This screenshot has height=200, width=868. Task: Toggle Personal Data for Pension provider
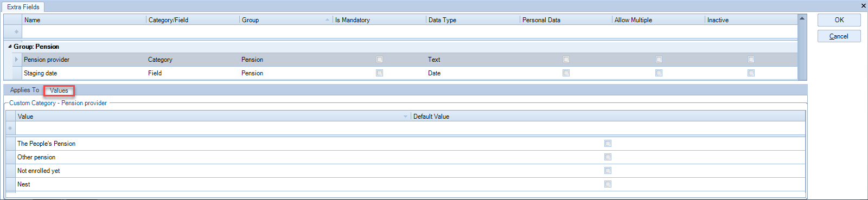point(566,60)
